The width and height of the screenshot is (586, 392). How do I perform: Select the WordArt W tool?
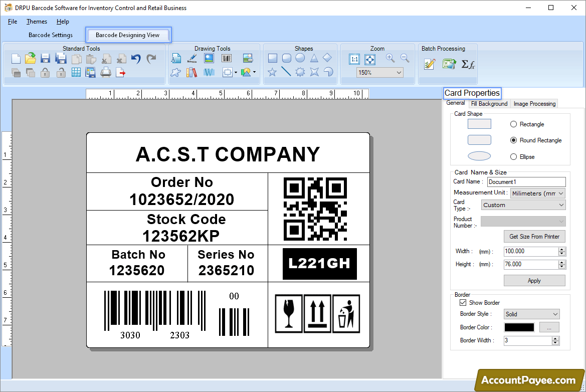[x=209, y=72]
